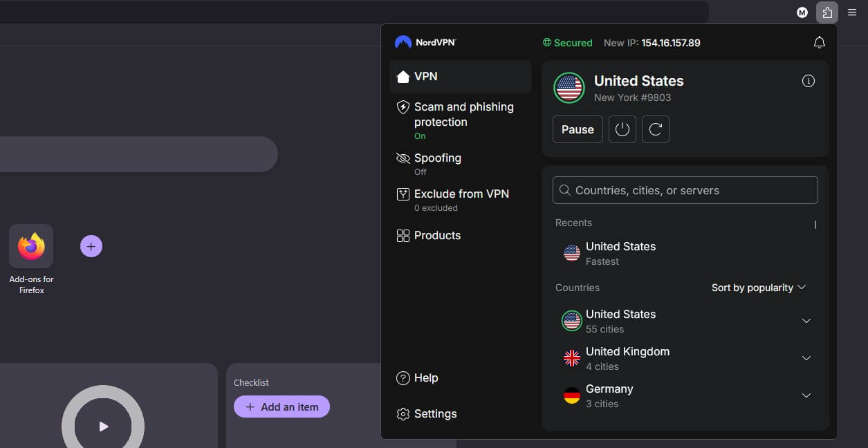Open Exclude from VPN

460,200
